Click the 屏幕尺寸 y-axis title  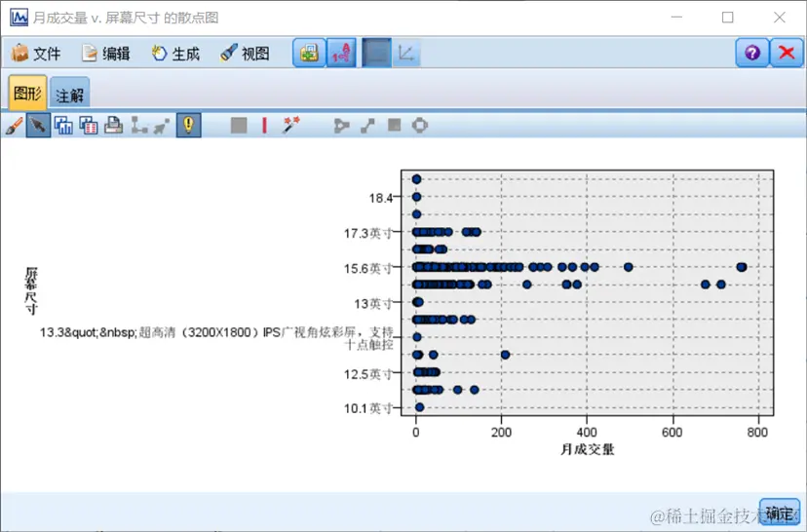point(31,290)
